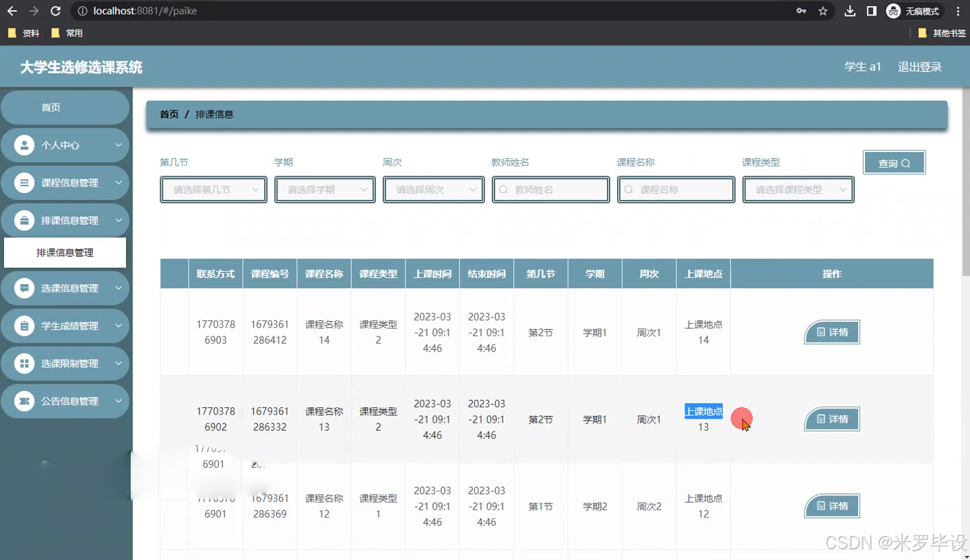This screenshot has height=560, width=970.
Task: Expand 公告信息管理 menu chevron
Action: click(119, 401)
